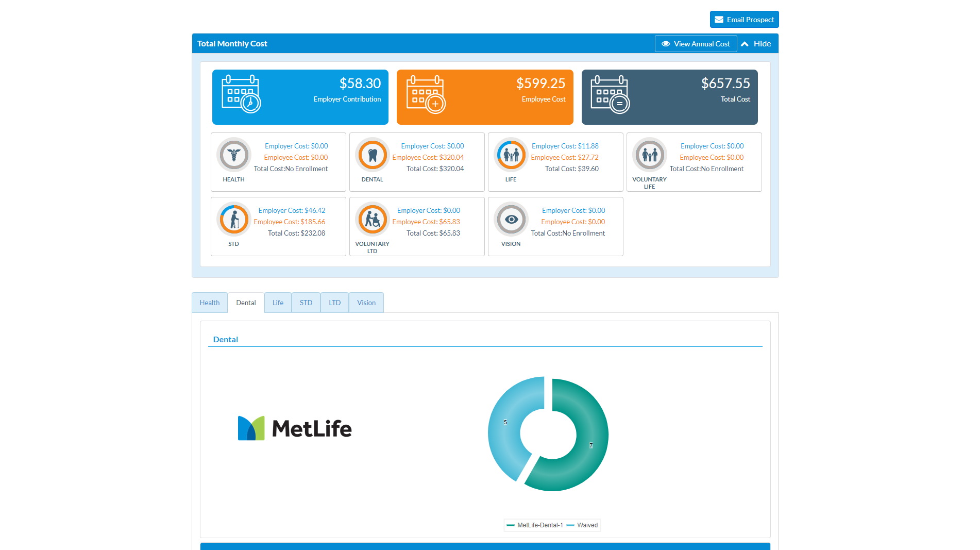Viewport: 980px width, 550px height.
Task: Select the Dental tab
Action: 246,303
